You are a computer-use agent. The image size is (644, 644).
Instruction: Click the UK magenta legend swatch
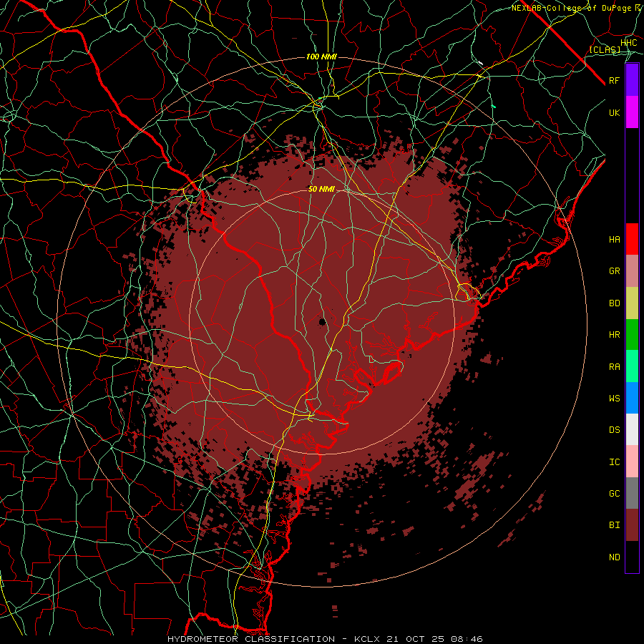pos(632,112)
